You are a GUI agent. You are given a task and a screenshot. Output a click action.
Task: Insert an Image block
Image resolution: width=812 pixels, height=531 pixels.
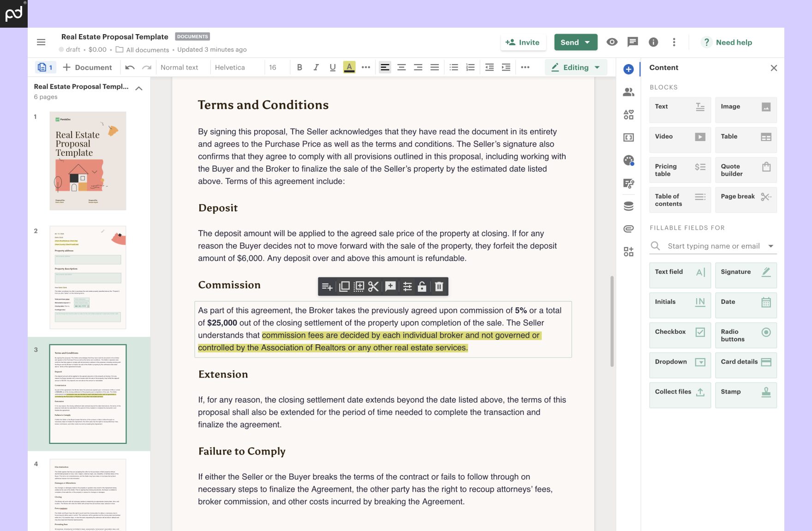click(746, 110)
